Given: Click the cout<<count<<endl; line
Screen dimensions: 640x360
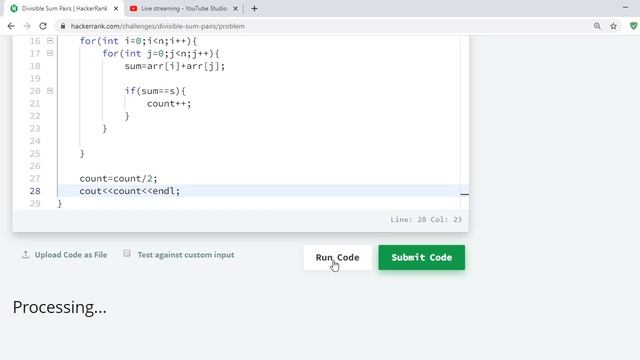Looking at the screenshot, I should [129, 191].
